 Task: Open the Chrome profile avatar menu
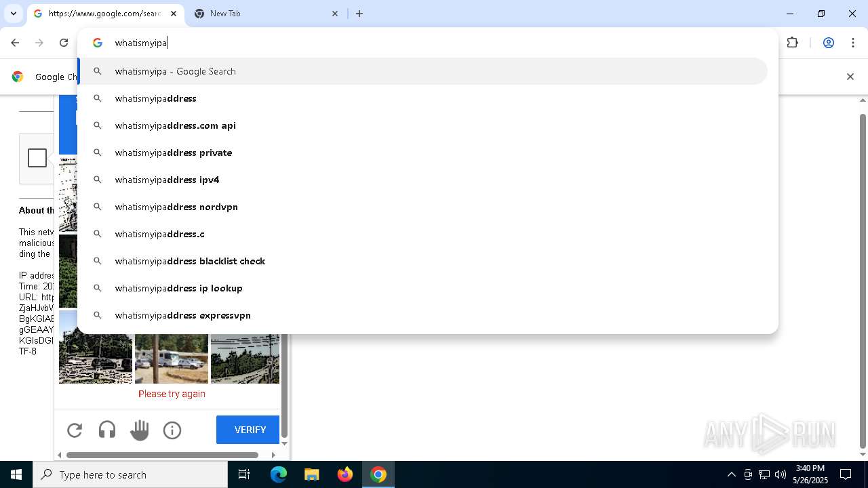coord(828,43)
